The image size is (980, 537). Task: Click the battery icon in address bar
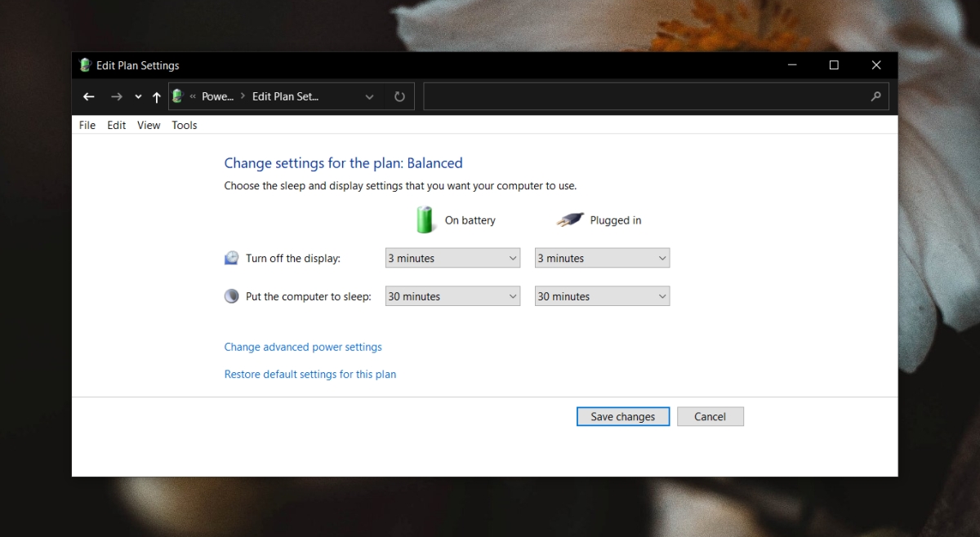[x=177, y=96]
